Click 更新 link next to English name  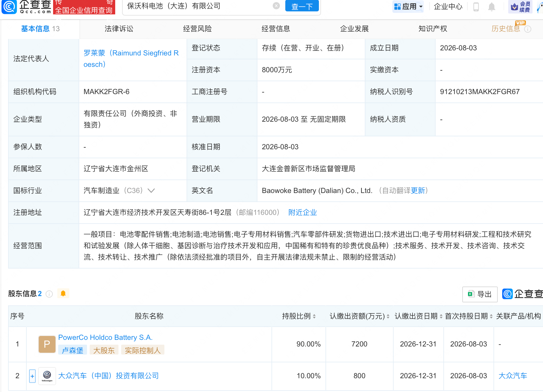pos(418,191)
